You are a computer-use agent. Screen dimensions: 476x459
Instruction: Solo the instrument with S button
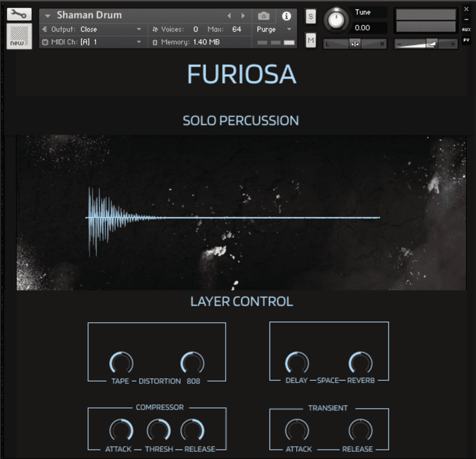pos(311,17)
